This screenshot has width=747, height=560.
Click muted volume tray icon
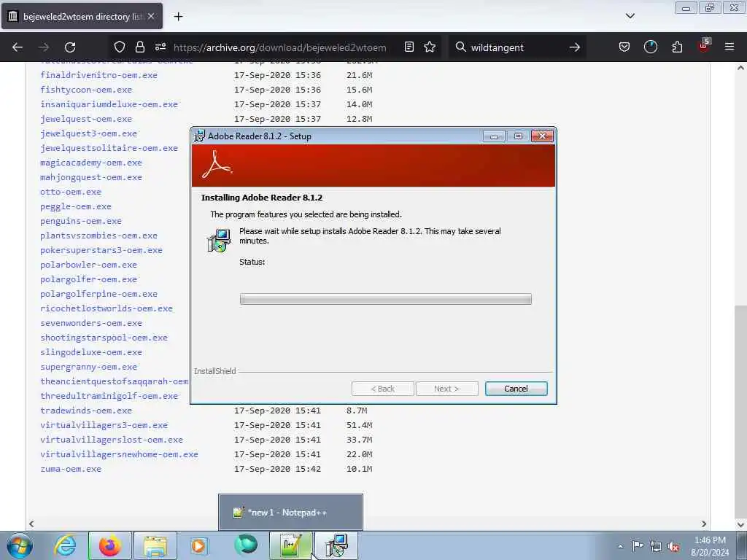coord(673,546)
